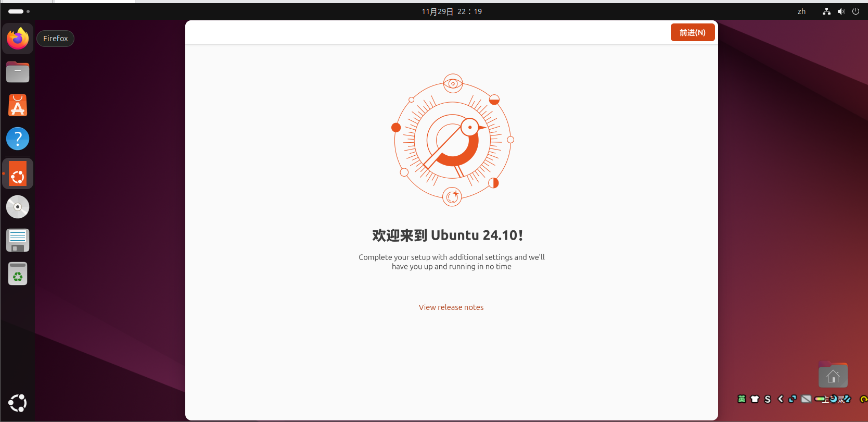This screenshot has height=422, width=868.
Task: Click the green 英 input-language icon
Action: coord(742,399)
